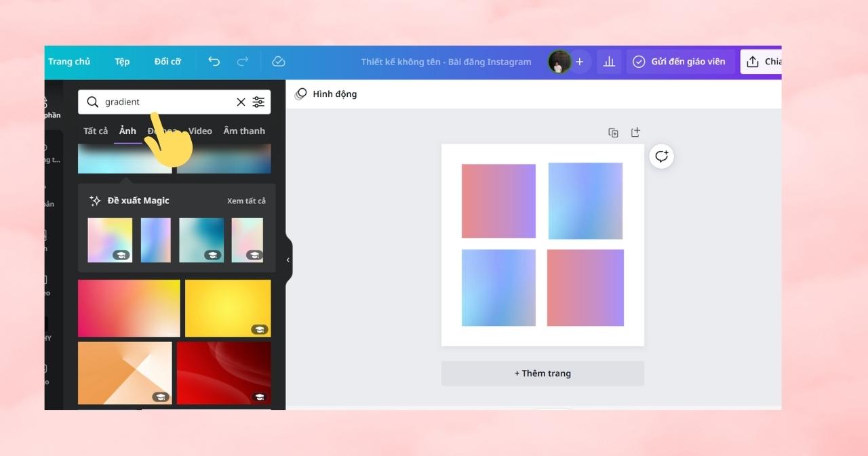Select the yellow gradient thumbnail
Viewport: 868px width, 456px height.
click(228, 308)
